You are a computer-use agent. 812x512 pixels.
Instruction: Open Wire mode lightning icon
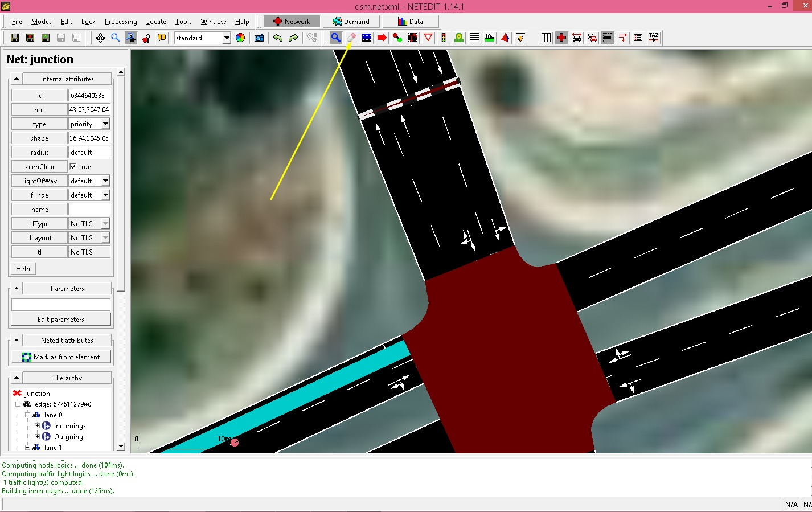pos(520,38)
